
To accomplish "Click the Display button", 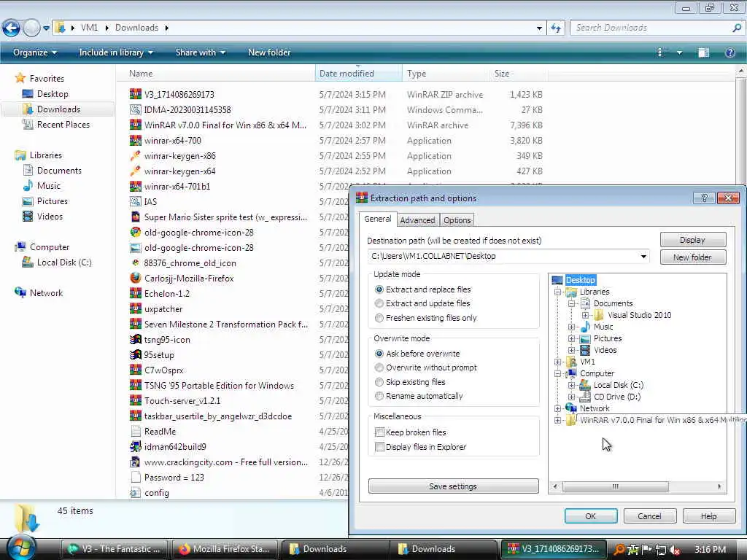I will (x=693, y=240).
